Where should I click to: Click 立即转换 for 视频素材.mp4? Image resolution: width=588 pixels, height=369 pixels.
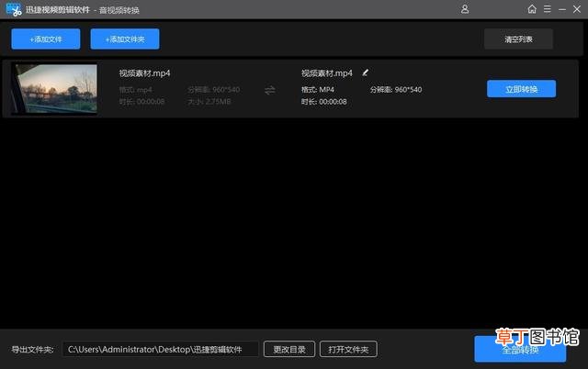click(521, 89)
